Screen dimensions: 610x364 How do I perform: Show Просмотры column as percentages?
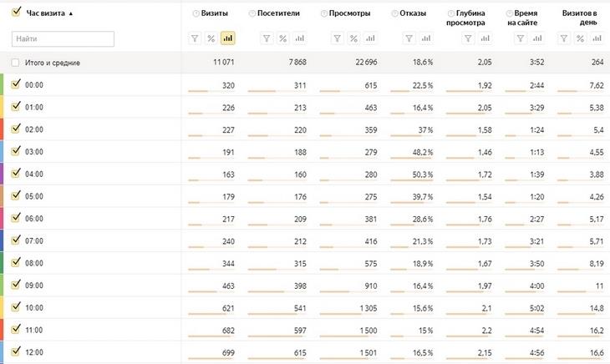pos(353,38)
